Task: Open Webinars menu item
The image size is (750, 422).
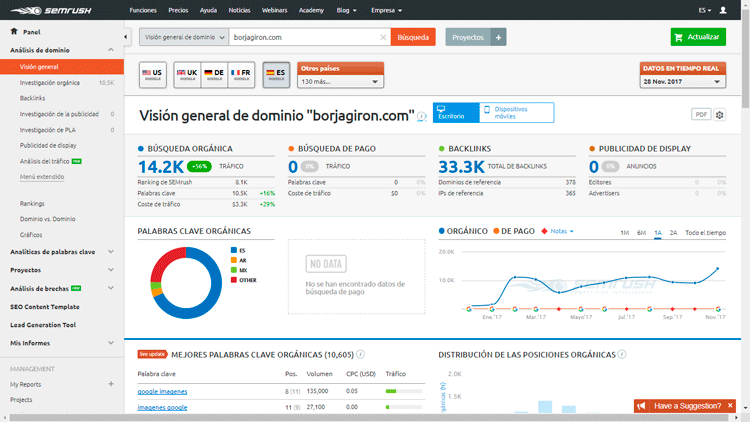Action: [x=275, y=10]
